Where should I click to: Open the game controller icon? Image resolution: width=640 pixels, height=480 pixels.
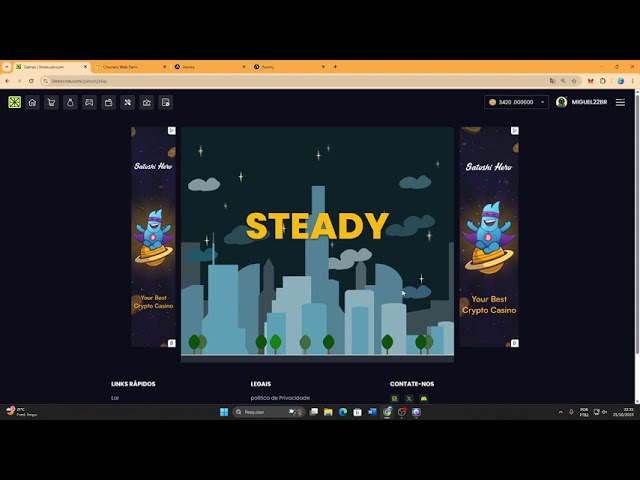point(89,102)
